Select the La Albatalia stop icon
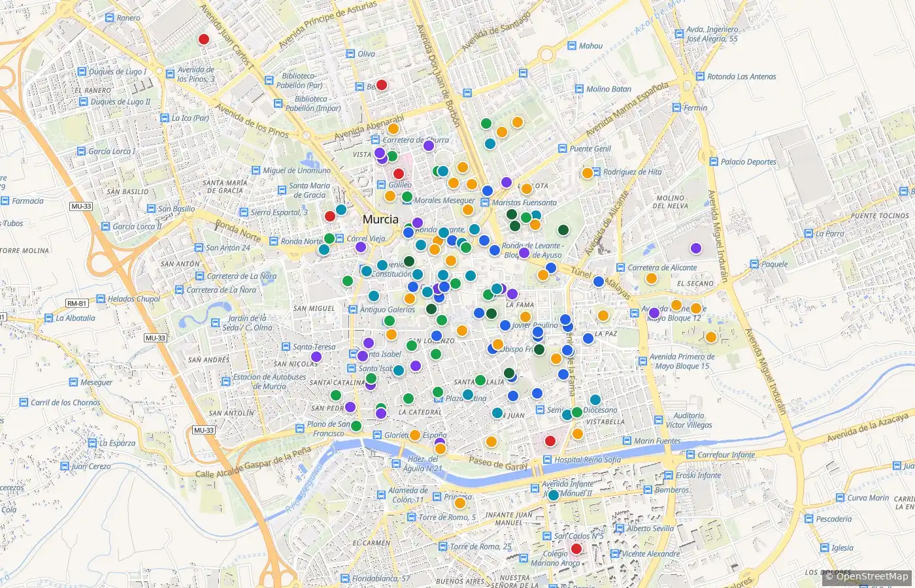 click(48, 318)
